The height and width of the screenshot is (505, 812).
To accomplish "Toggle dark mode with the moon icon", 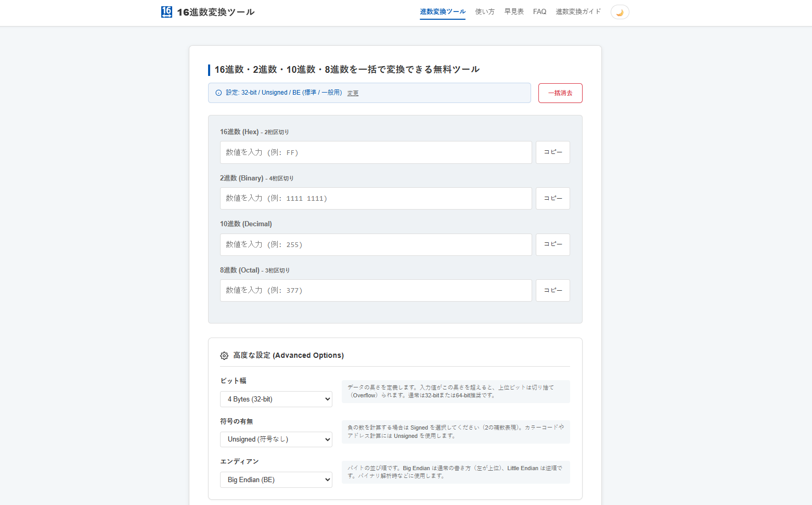I will point(620,11).
